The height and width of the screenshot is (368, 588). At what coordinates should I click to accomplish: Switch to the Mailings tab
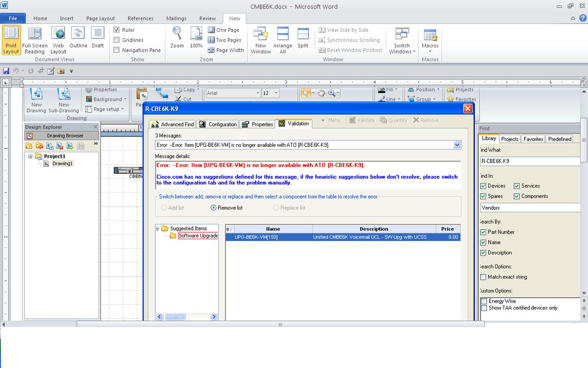point(176,18)
